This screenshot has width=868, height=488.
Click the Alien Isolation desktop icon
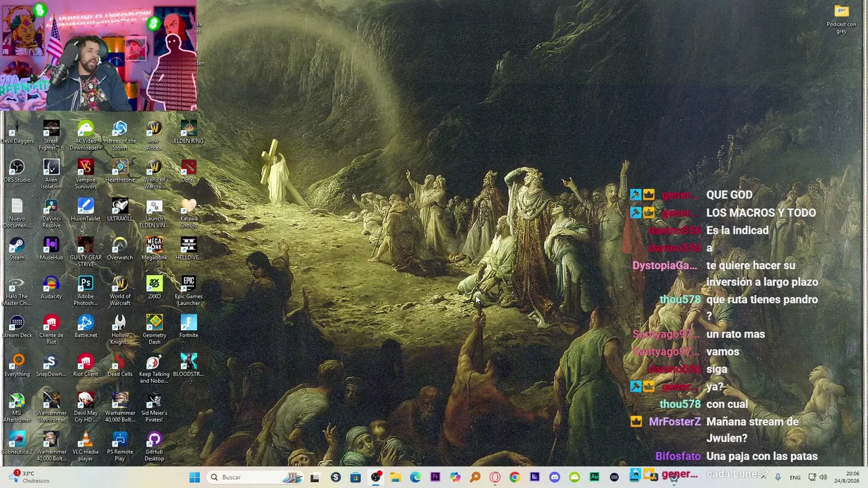[52, 174]
